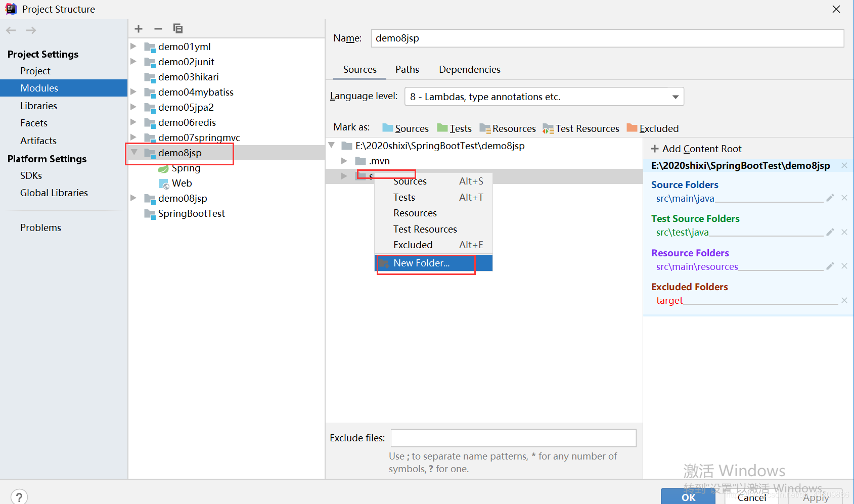
Task: Open Artifacts in the sidebar
Action: pos(38,141)
